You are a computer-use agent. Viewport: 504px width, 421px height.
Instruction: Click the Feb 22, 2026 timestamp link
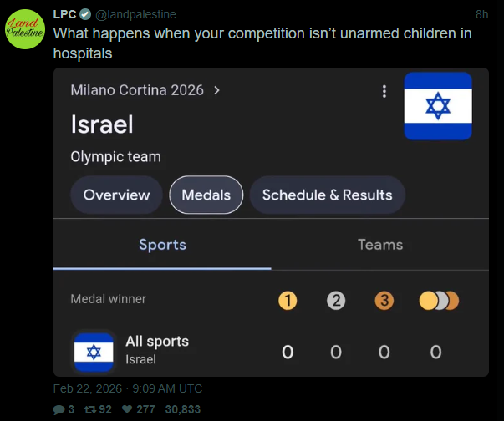(x=127, y=388)
